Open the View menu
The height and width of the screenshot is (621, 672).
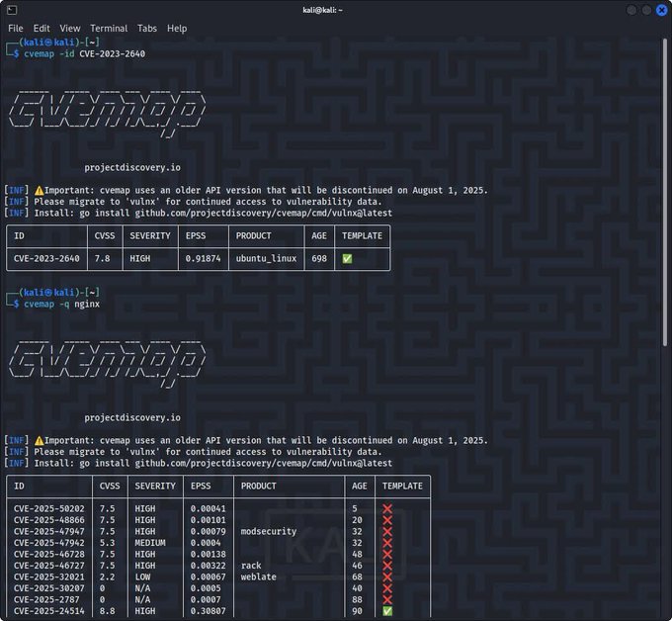click(x=70, y=29)
